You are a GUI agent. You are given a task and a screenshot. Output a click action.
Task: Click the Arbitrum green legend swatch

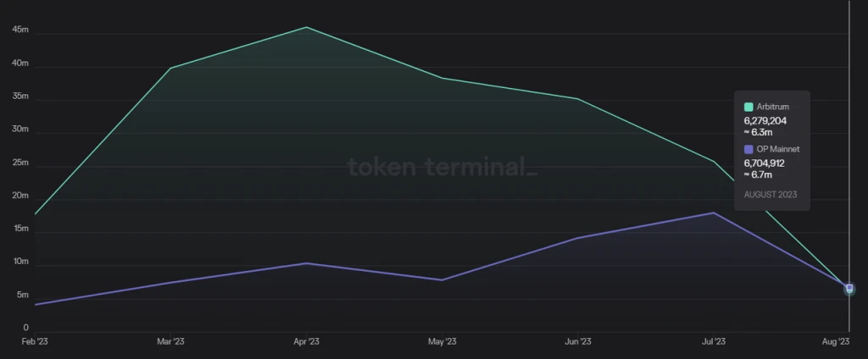point(748,107)
